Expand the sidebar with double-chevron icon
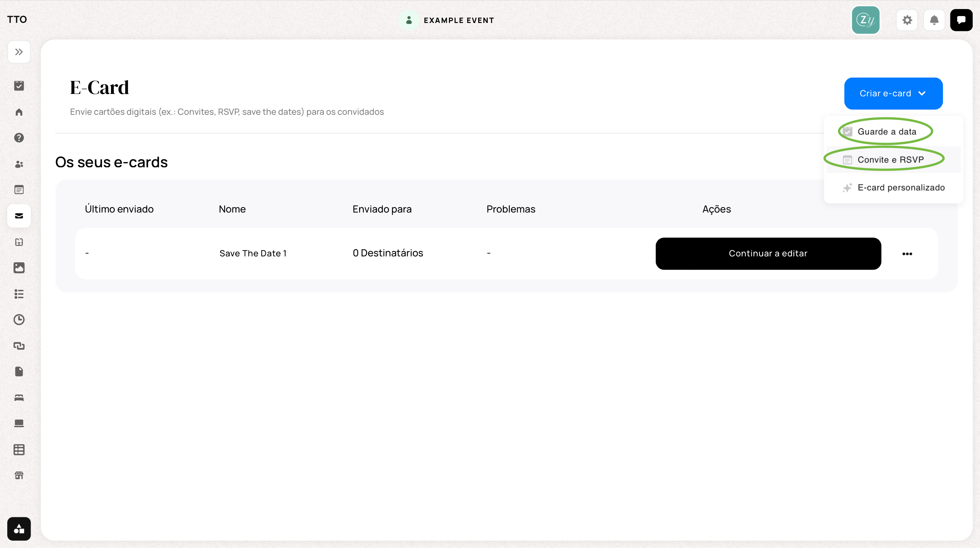This screenshot has width=980, height=551. coord(19,52)
